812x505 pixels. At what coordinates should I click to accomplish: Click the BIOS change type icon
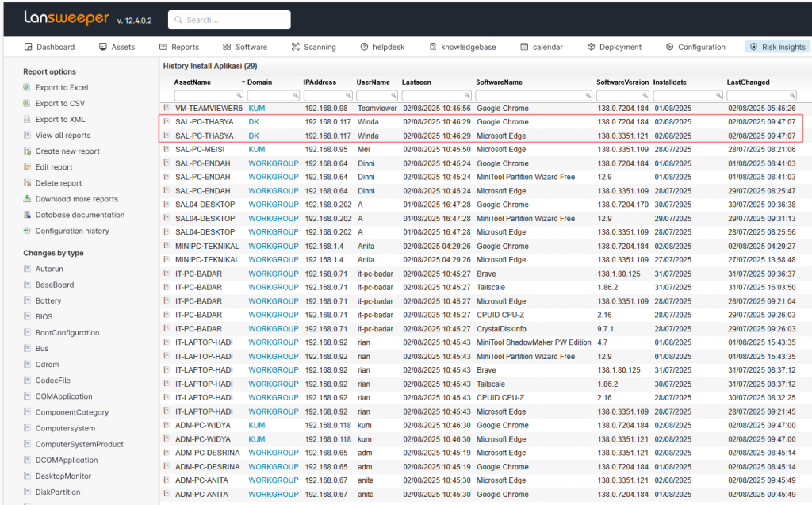27,316
